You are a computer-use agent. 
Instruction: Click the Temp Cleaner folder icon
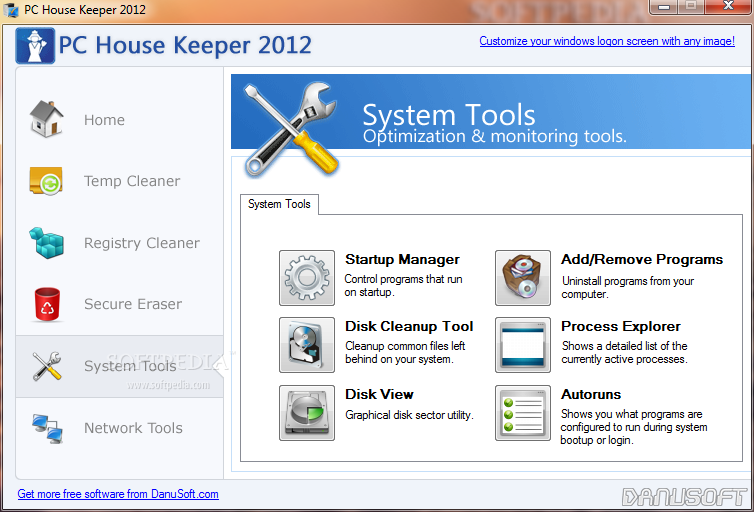(46, 181)
